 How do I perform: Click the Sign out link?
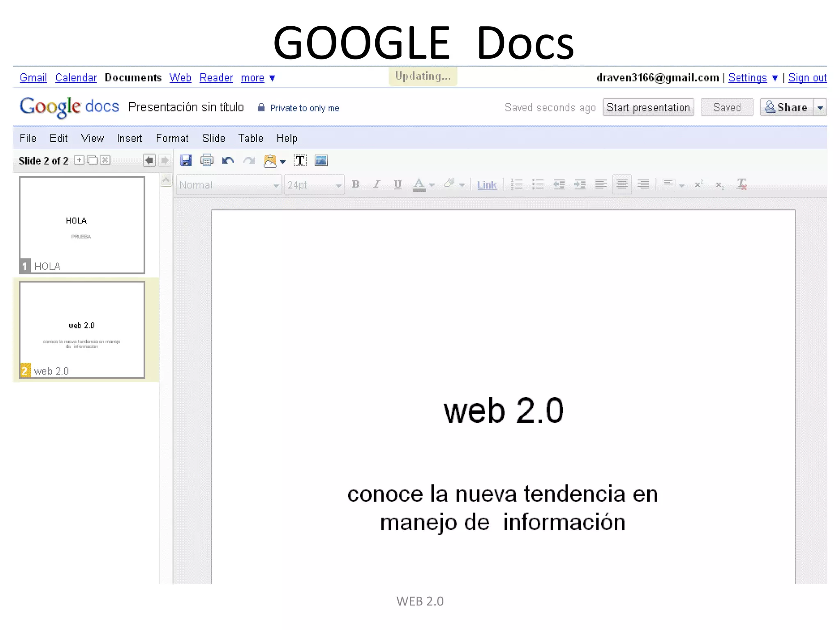point(807,78)
